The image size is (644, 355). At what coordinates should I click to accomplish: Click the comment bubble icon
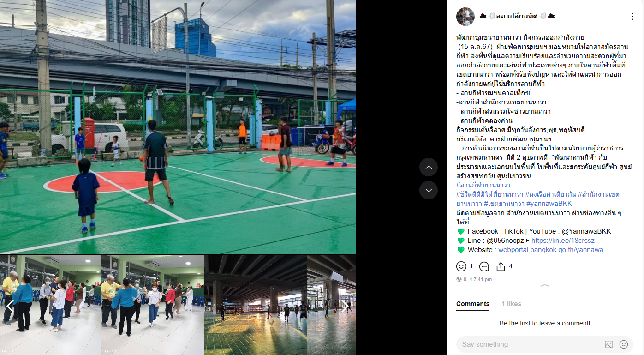pos(484,266)
